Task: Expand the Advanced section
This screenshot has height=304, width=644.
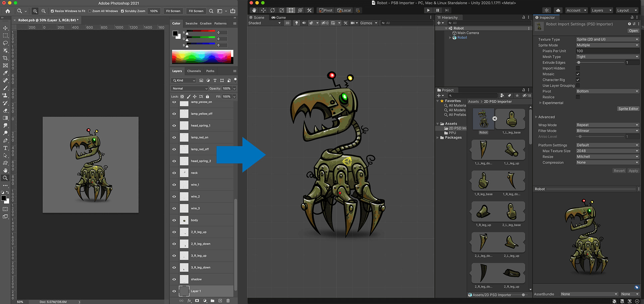Action: 546,117
